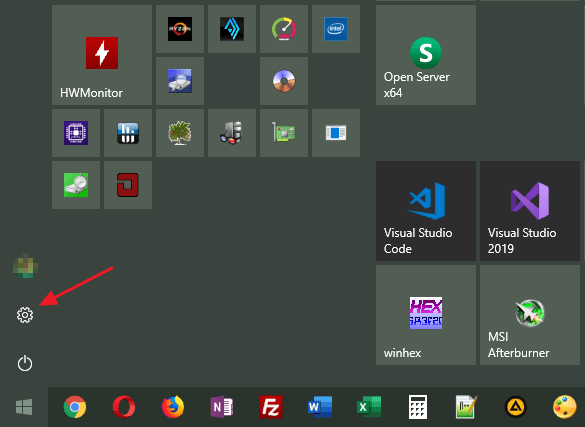The width and height of the screenshot is (585, 427).
Task: Launch the paint palette taskbar icon
Action: [564, 407]
